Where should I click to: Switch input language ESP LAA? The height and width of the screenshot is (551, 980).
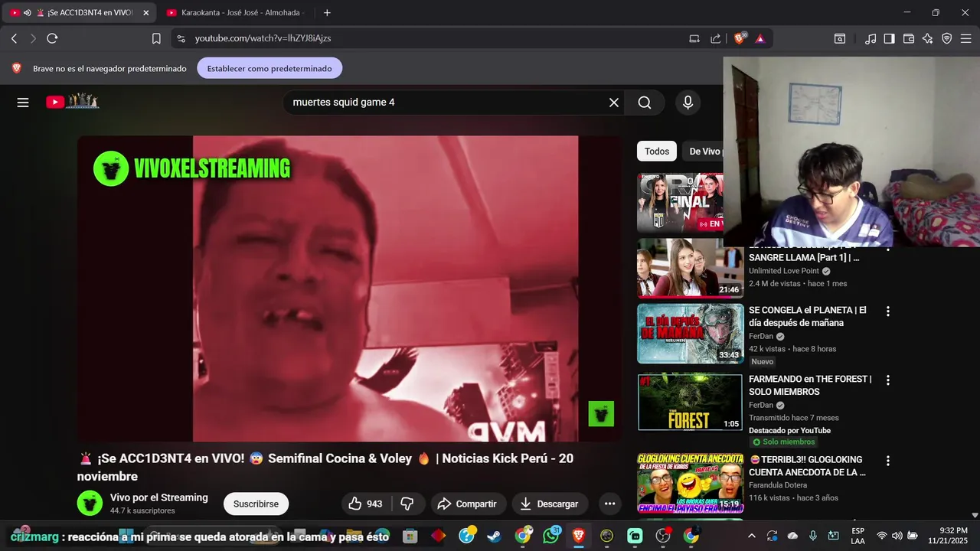coord(857,536)
